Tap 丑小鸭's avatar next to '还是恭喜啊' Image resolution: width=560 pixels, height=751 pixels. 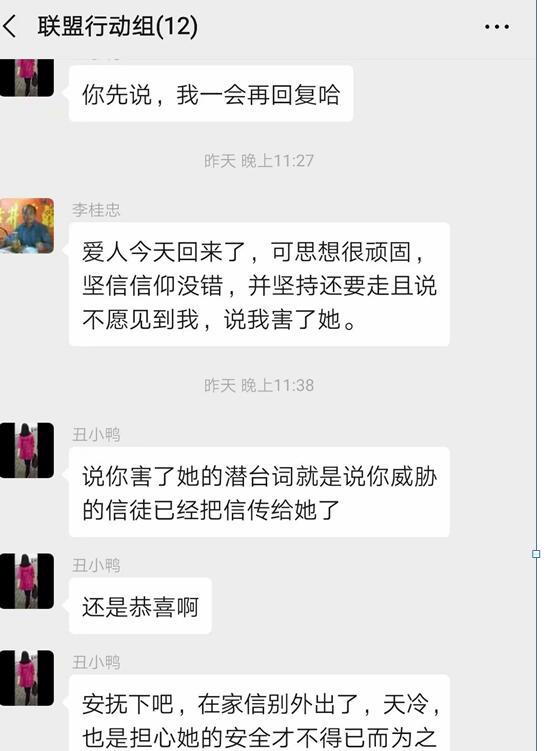click(27, 581)
